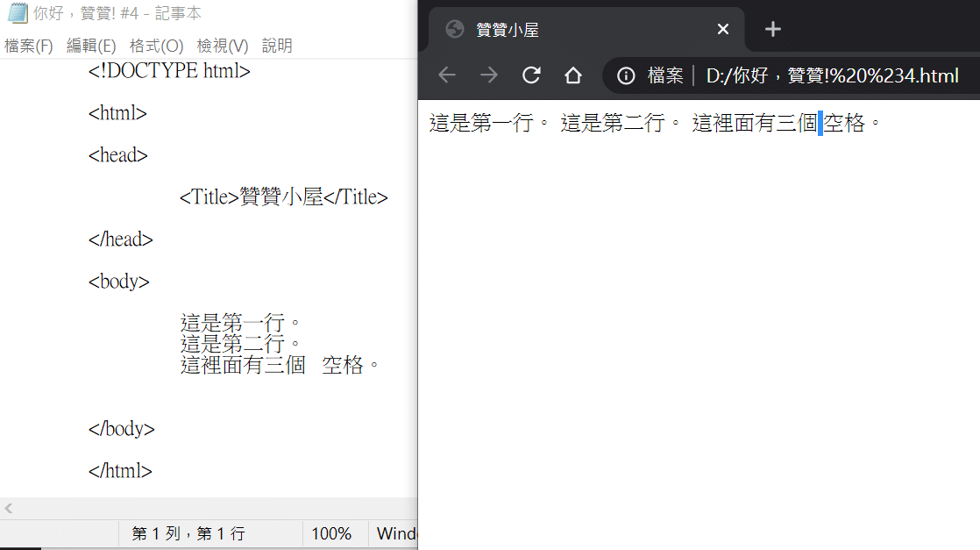Click the <!DOCTYPE html> line in Notepad

[169, 71]
